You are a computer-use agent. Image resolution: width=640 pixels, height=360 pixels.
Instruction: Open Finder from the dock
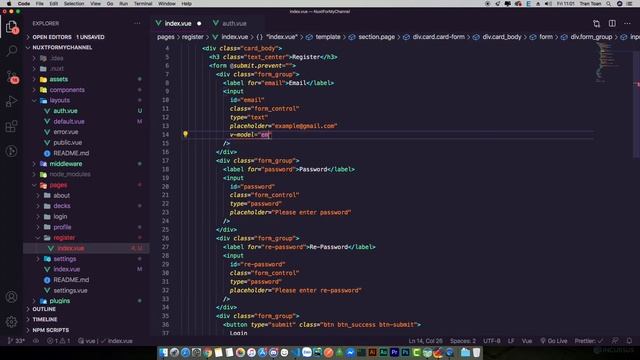click(x=164, y=353)
